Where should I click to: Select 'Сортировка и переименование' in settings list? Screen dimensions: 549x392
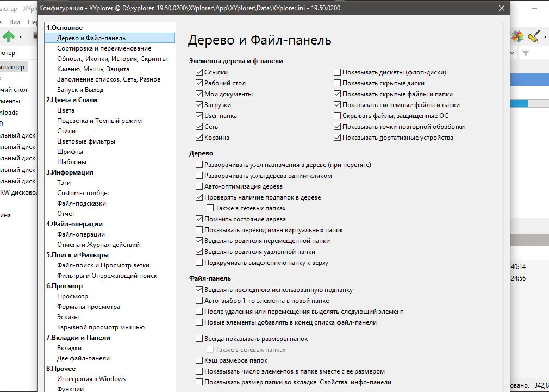pos(104,48)
